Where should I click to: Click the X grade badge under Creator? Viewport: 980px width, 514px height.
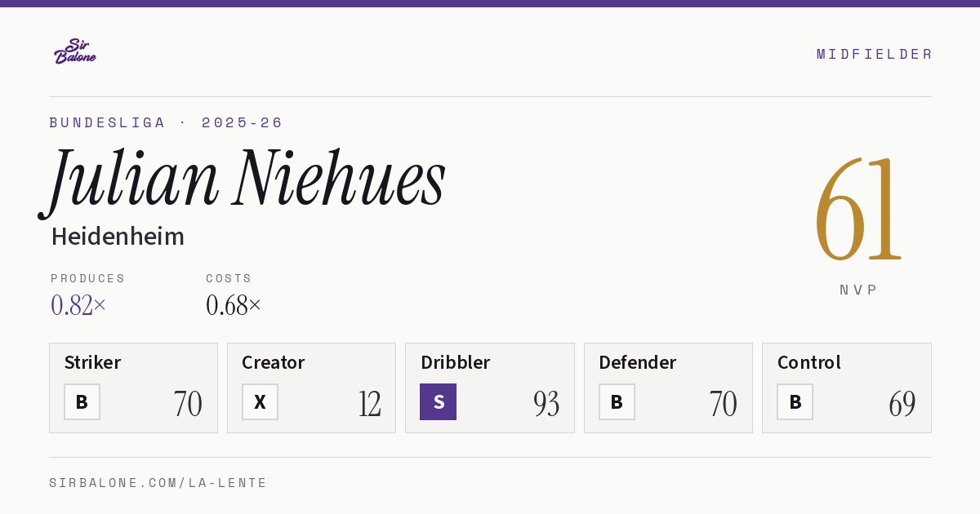pos(260,401)
